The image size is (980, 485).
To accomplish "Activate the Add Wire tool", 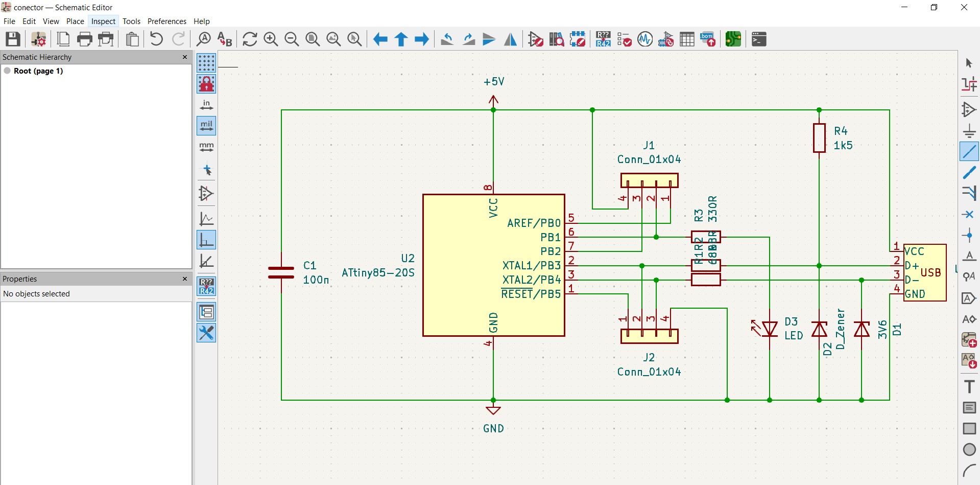I will (x=969, y=152).
